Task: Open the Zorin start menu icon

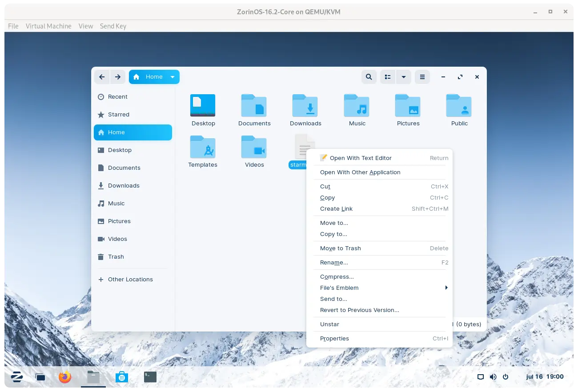Action: [x=17, y=377]
